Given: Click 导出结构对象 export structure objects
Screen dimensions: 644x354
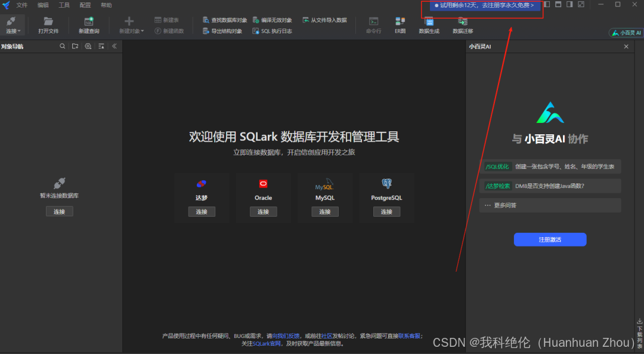Looking at the screenshot, I should click(222, 31).
